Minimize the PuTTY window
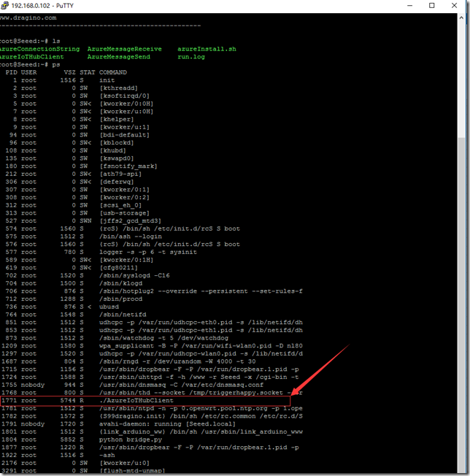470x476 pixels. [x=409, y=5]
